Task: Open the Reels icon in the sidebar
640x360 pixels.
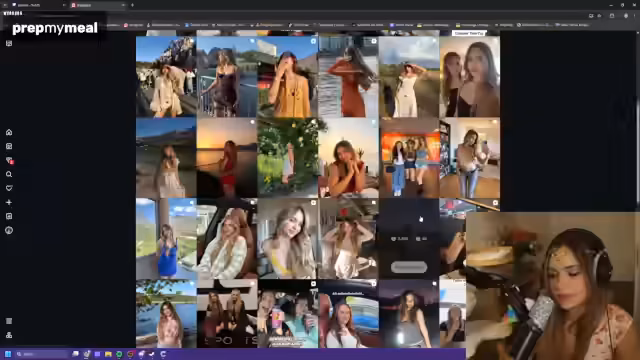Action: pos(9,146)
